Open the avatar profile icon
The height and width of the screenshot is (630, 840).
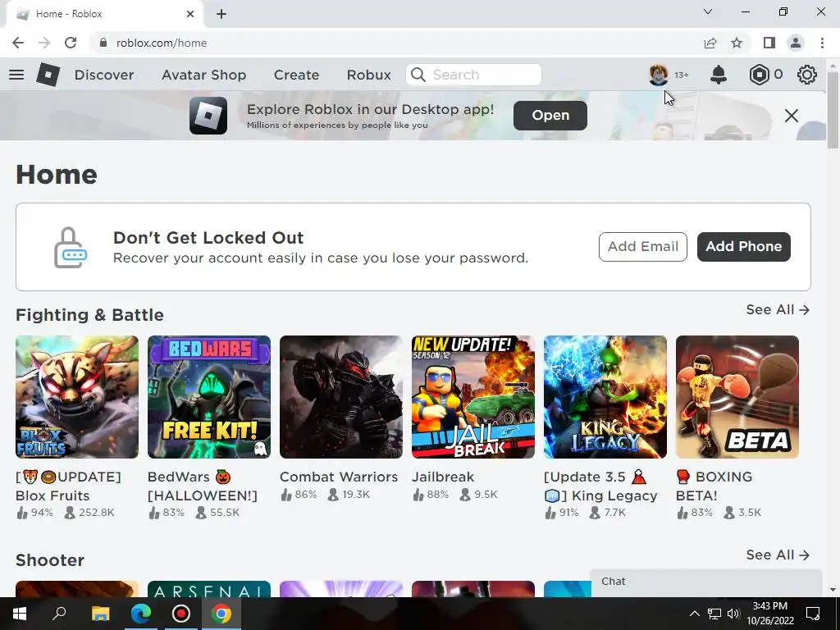coord(659,75)
